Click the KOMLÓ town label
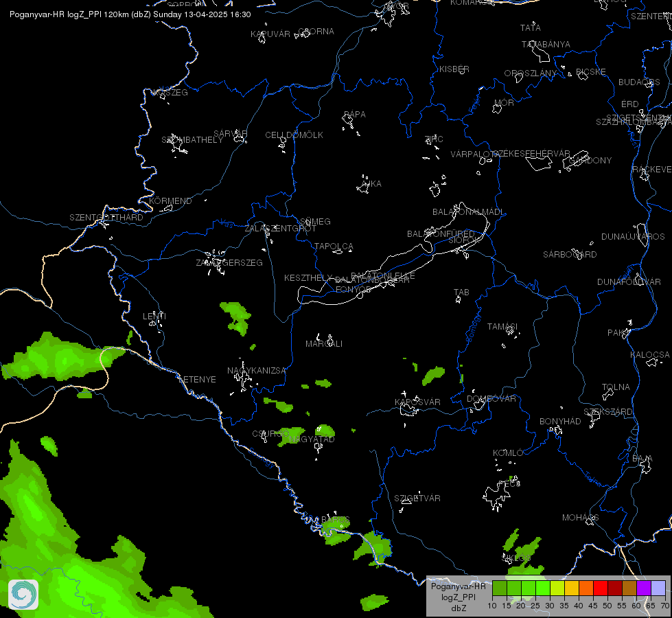Image resolution: width=672 pixels, height=618 pixels. click(x=508, y=453)
